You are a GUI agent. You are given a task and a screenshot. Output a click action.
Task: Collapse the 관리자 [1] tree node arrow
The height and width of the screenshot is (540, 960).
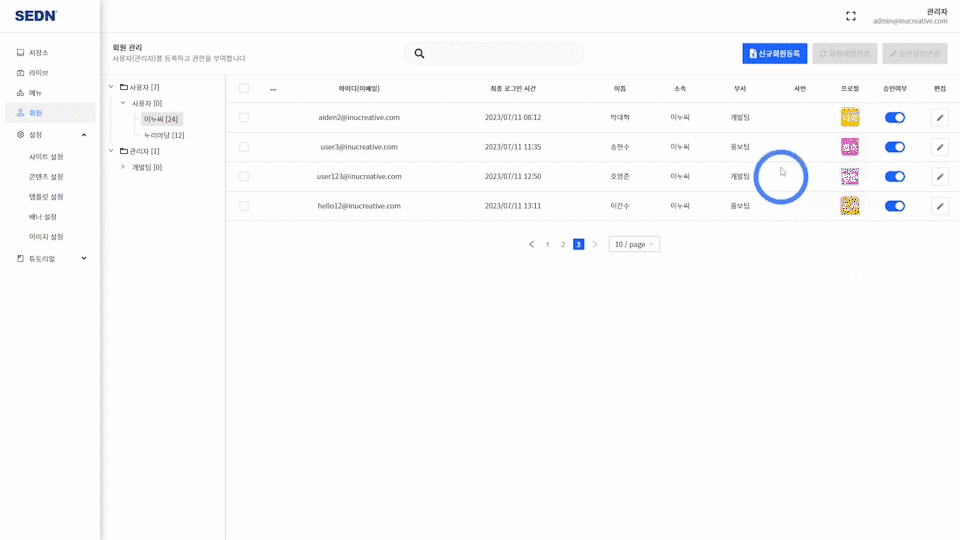(111, 151)
